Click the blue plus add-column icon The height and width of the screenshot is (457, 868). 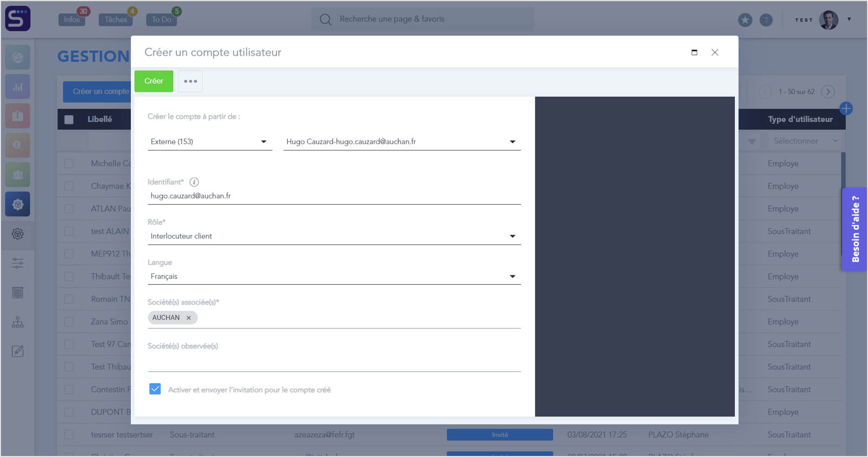(x=846, y=108)
